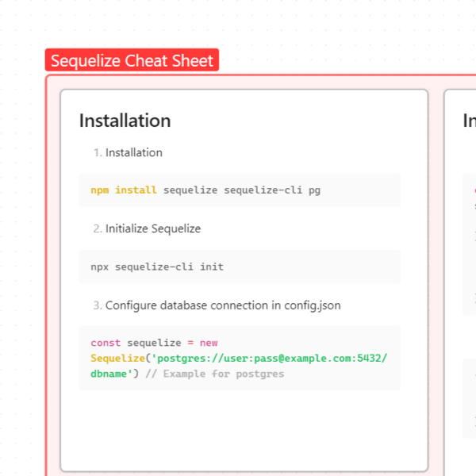Click "config.json" text in step three

[x=313, y=305]
